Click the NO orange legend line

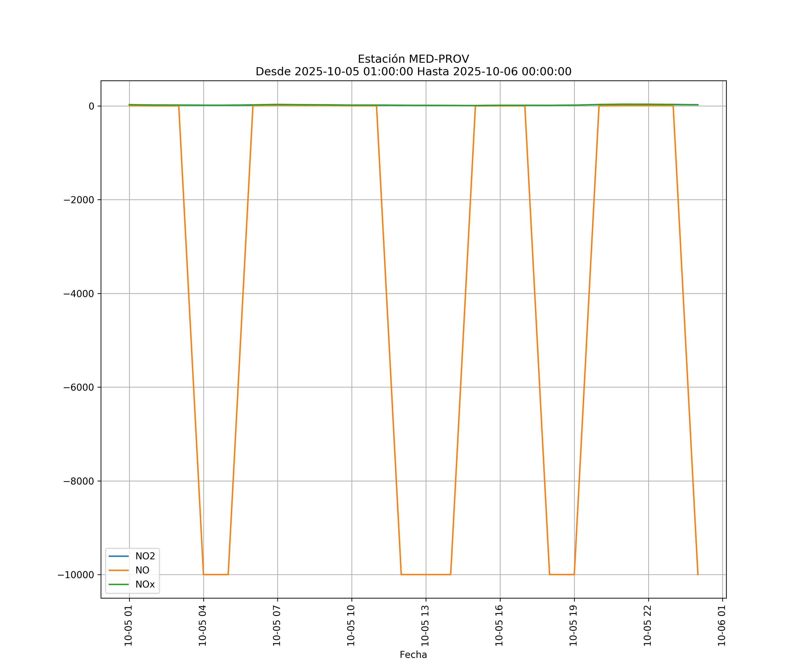[118, 570]
